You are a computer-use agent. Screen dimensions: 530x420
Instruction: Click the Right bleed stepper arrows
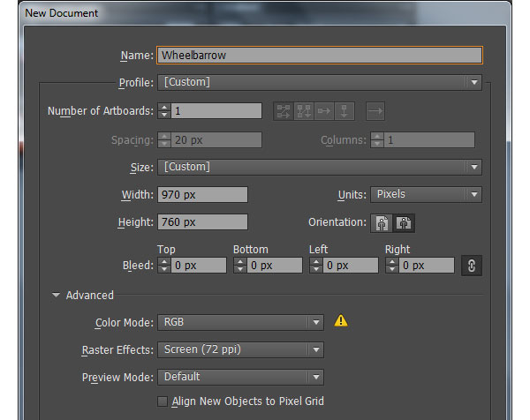[x=392, y=265]
